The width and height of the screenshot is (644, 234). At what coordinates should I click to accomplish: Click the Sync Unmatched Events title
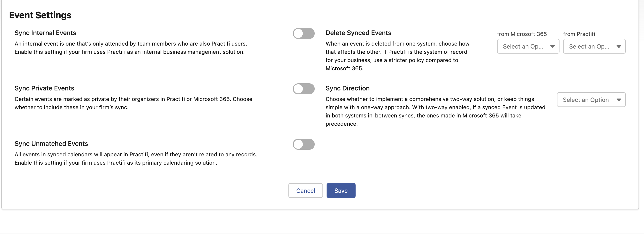click(x=51, y=144)
